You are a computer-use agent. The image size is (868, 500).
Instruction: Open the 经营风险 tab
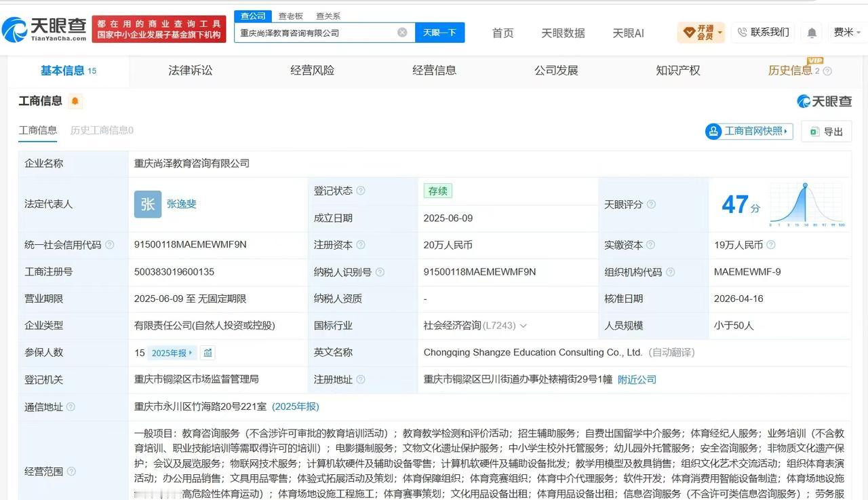click(313, 71)
